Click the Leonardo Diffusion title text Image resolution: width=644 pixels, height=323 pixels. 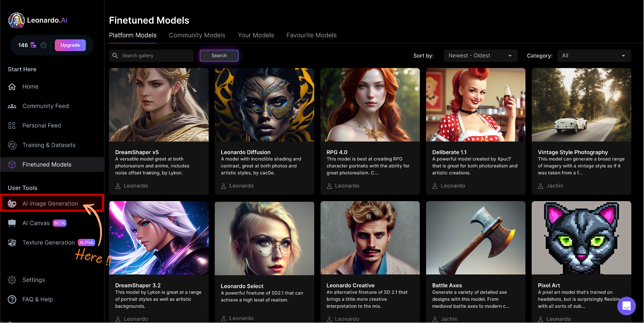click(246, 152)
